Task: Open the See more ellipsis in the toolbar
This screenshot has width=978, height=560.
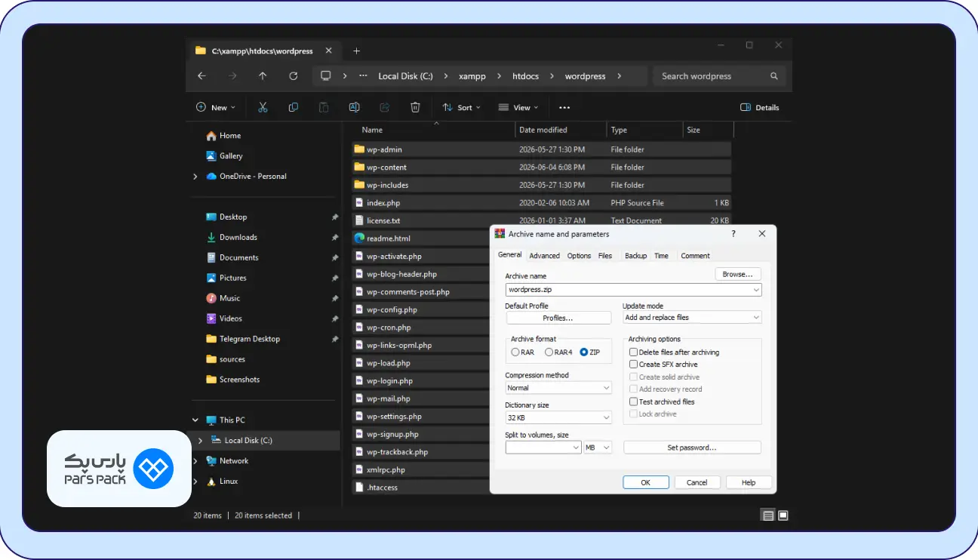Action: pyautogui.click(x=564, y=108)
